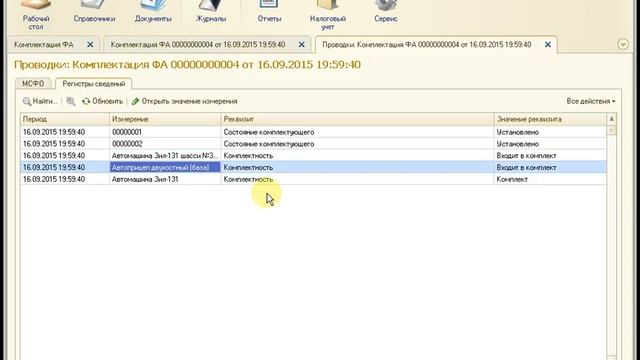Sort by the Измерение column header

point(165,119)
